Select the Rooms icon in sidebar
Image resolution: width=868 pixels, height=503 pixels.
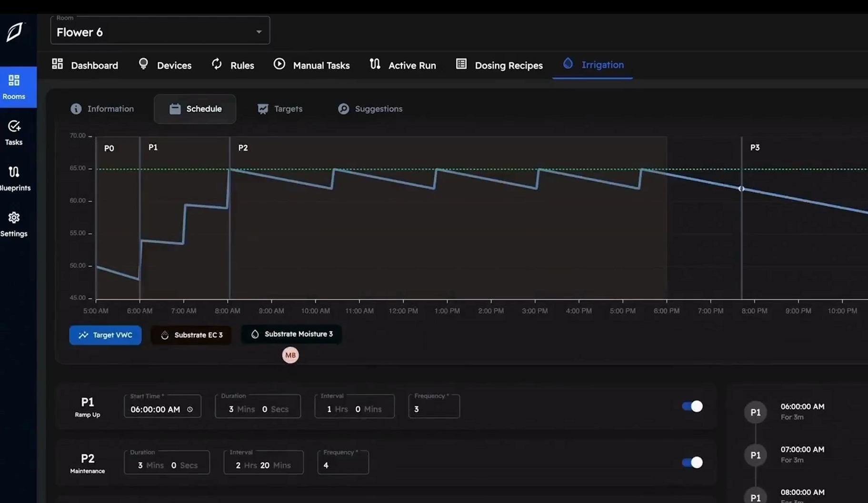(14, 87)
